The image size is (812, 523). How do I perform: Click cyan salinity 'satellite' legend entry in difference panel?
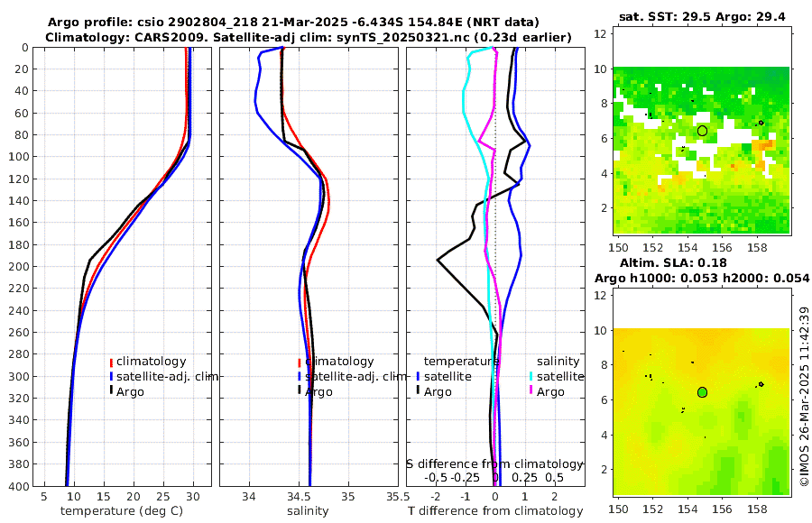[x=556, y=376]
